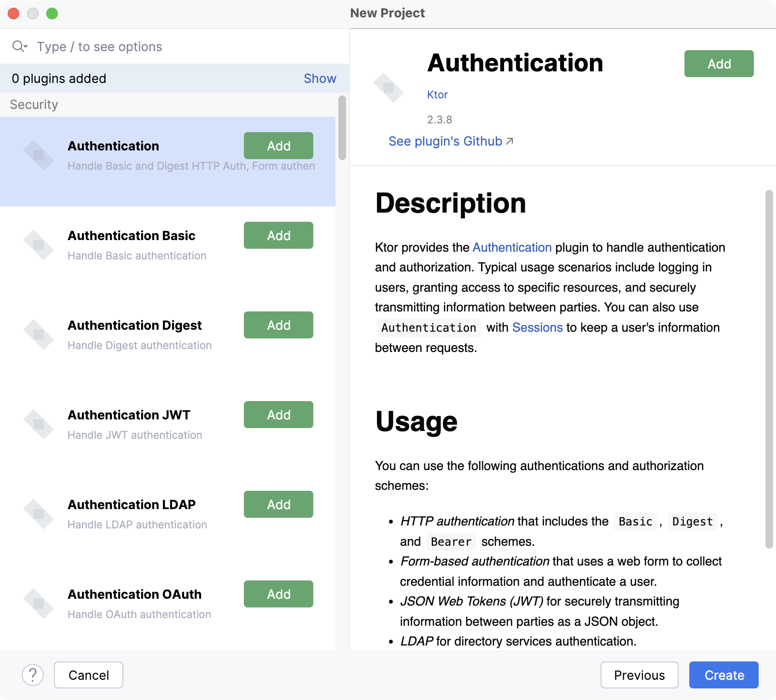This screenshot has width=776, height=700.
Task: Click the Authentication plugin icon in the list
Action: click(x=39, y=155)
